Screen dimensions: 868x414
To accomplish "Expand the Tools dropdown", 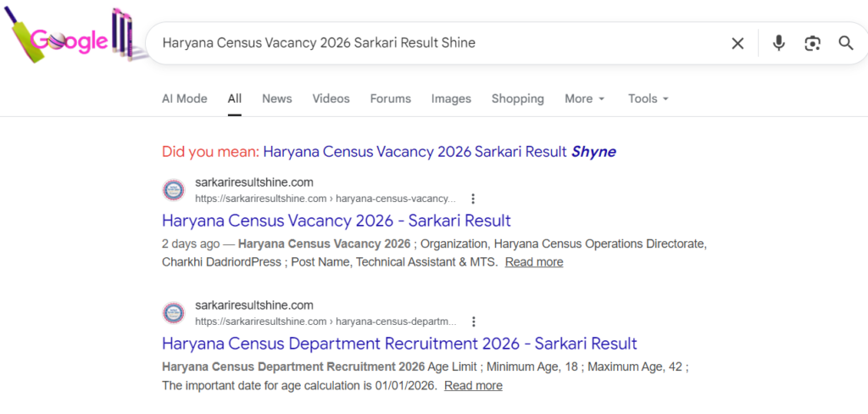I will coord(648,98).
